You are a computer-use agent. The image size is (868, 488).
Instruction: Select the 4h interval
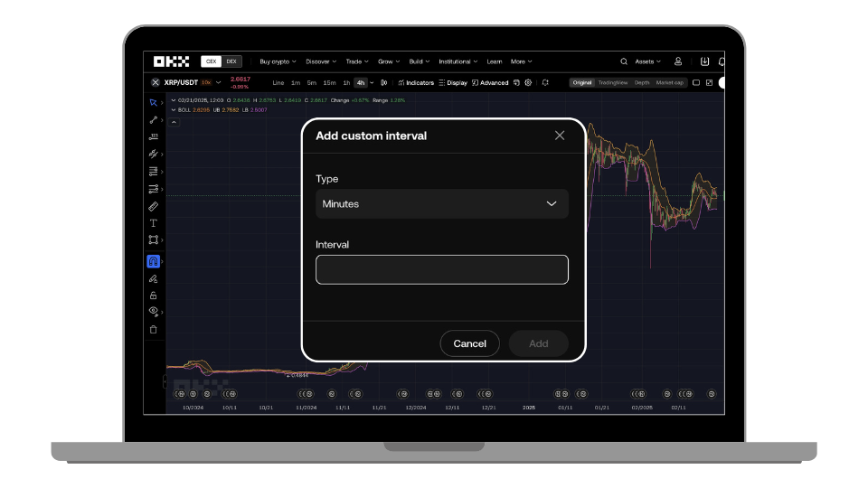[361, 82]
